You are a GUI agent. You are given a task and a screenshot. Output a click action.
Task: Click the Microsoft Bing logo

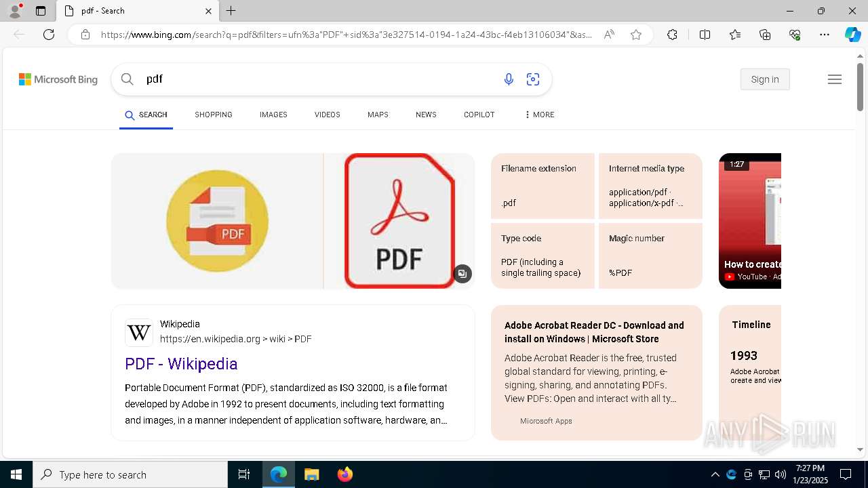[x=58, y=79]
